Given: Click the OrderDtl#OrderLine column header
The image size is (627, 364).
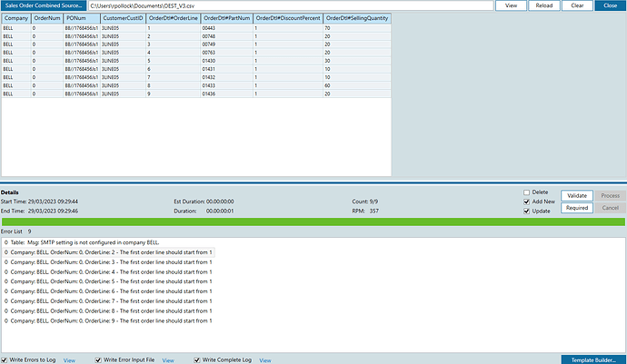Looking at the screenshot, I should (x=174, y=18).
